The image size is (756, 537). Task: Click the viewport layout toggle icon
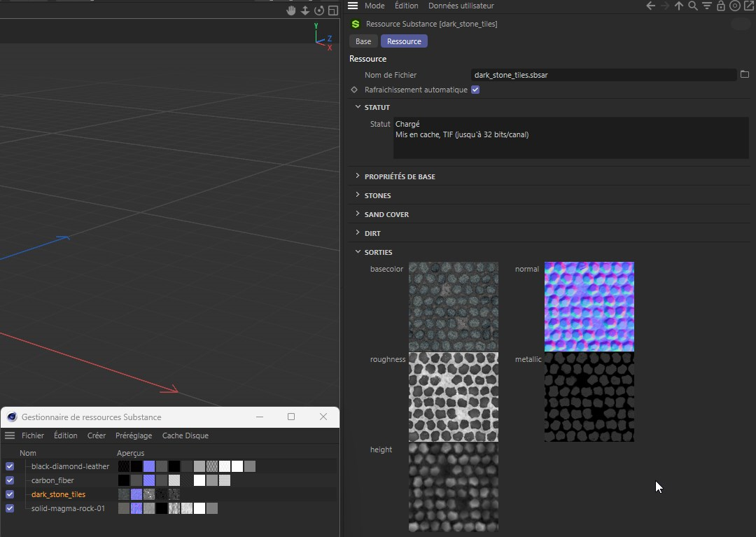pyautogui.click(x=333, y=11)
